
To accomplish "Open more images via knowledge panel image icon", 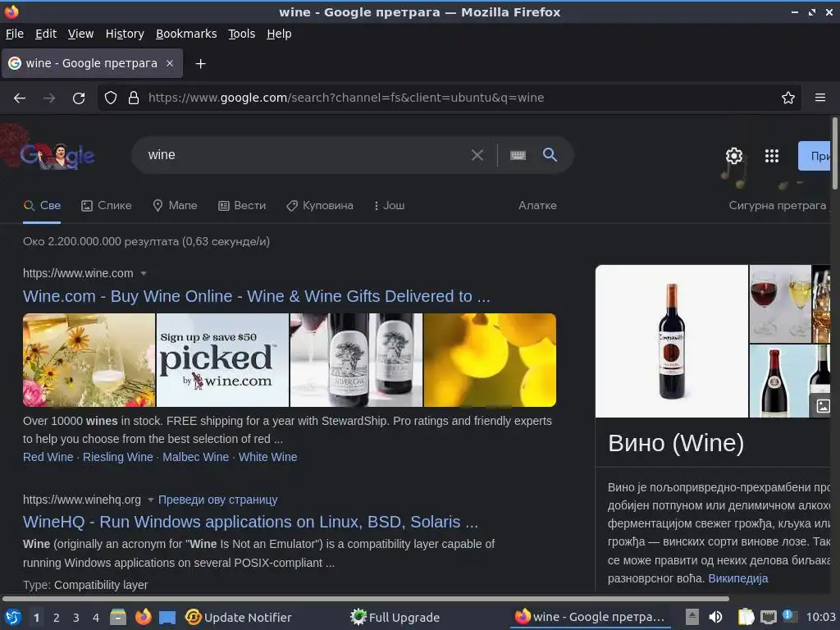I will pyautogui.click(x=823, y=406).
